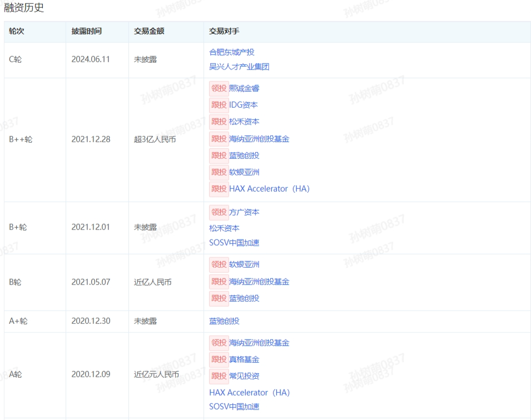Click the 2024.06.11 date cell
The image size is (531, 420).
[91, 59]
